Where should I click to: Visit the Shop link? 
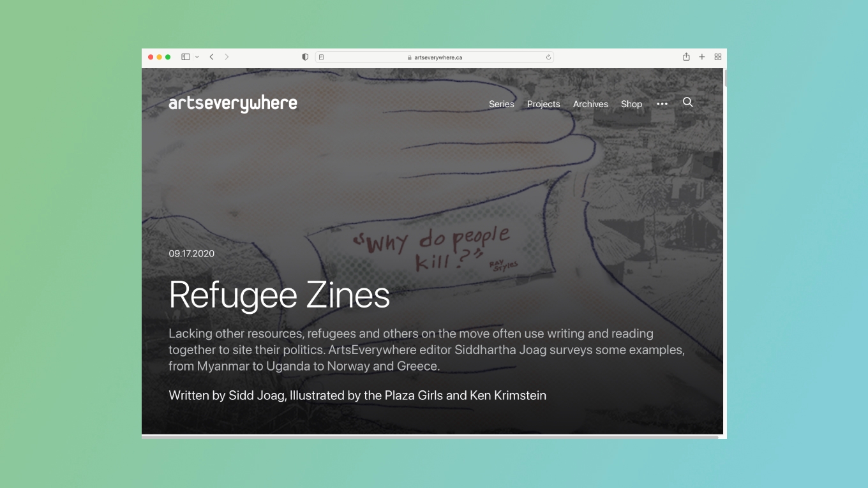click(632, 104)
